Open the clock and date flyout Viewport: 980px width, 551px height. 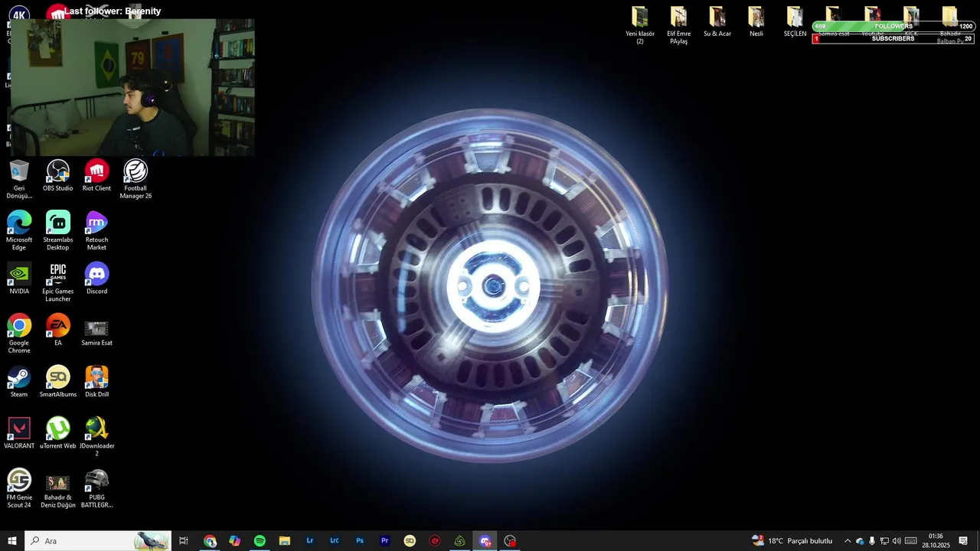936,541
